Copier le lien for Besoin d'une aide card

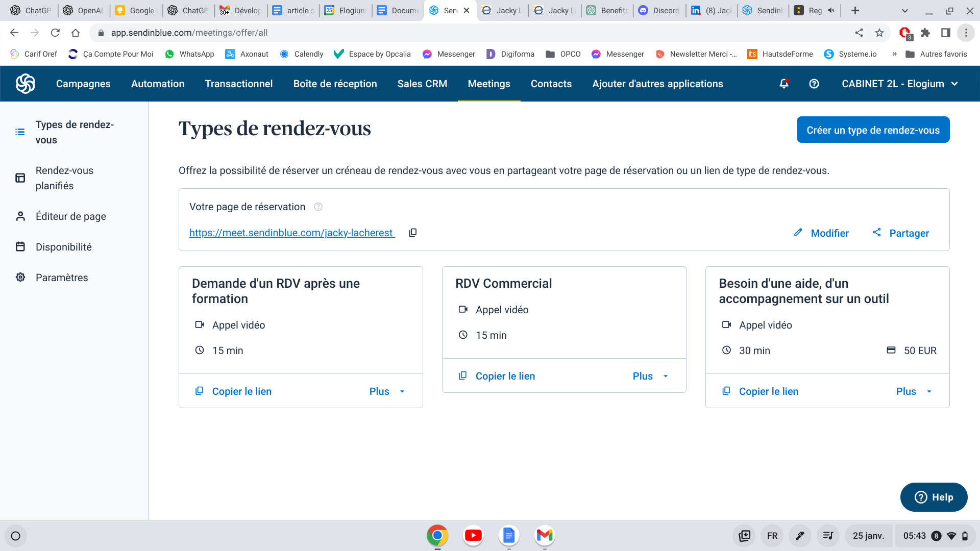click(760, 391)
